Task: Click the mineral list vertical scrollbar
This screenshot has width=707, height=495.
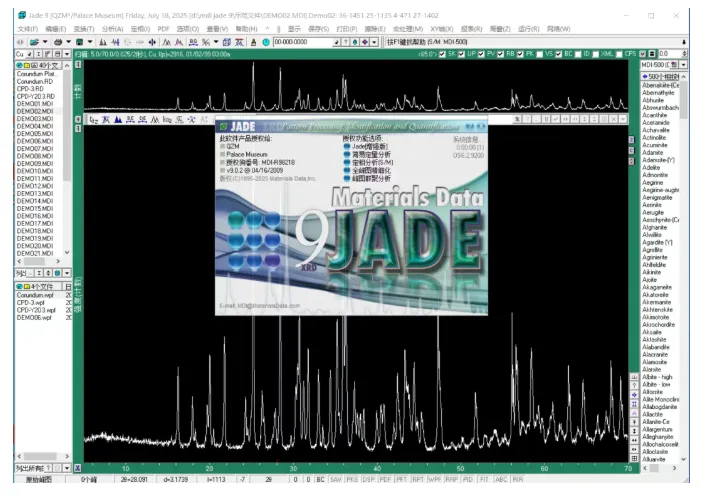Action: [x=684, y=267]
